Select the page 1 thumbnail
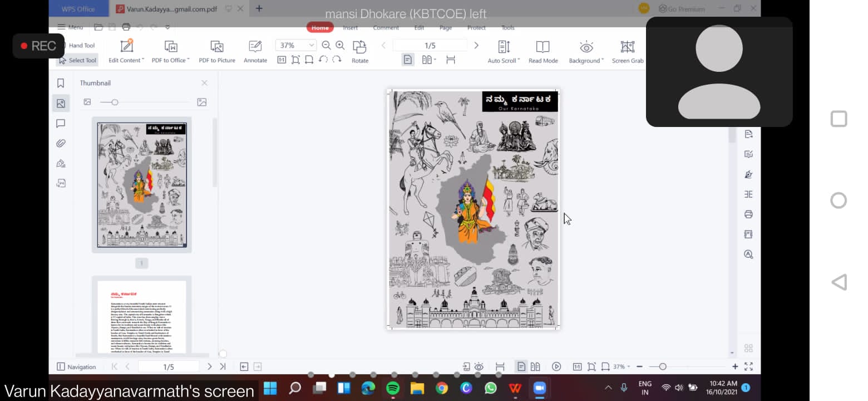Screen dimensions: 868x401 click(x=142, y=185)
